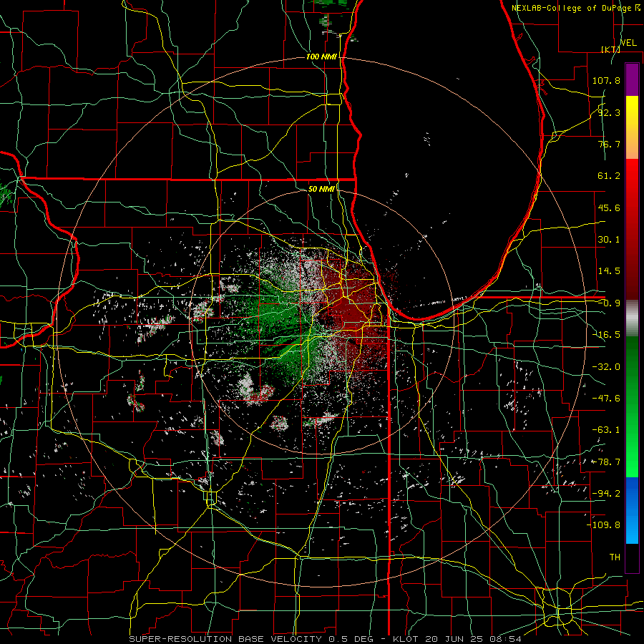The width and height of the screenshot is (644, 644).
Task: Pick the green inbound segment of the velocity scale
Action: click(632, 406)
